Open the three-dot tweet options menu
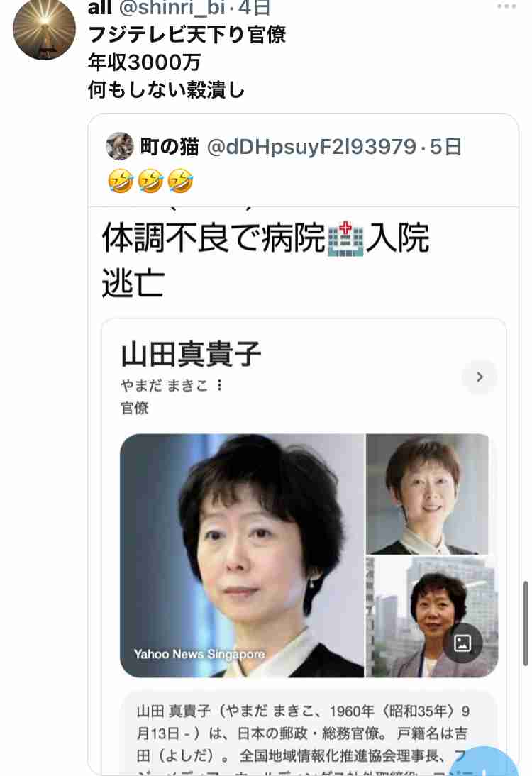This screenshot has width=532, height=776. click(506, 6)
